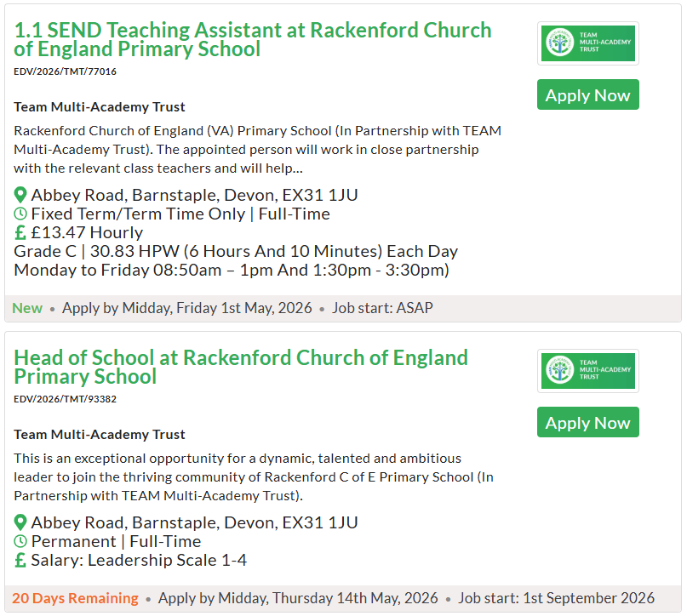Click clock icon beside Fixed Term/Term Time Only

[x=20, y=214]
